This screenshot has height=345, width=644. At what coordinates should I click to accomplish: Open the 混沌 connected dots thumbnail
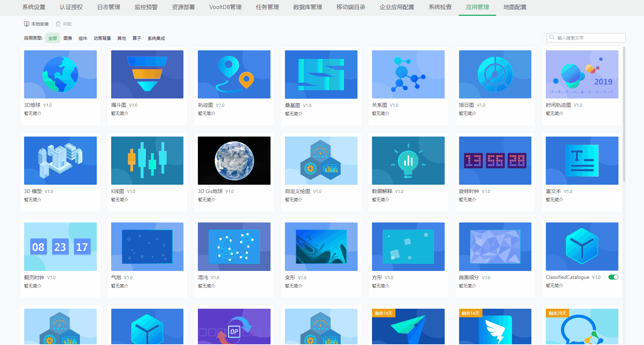coord(234,247)
